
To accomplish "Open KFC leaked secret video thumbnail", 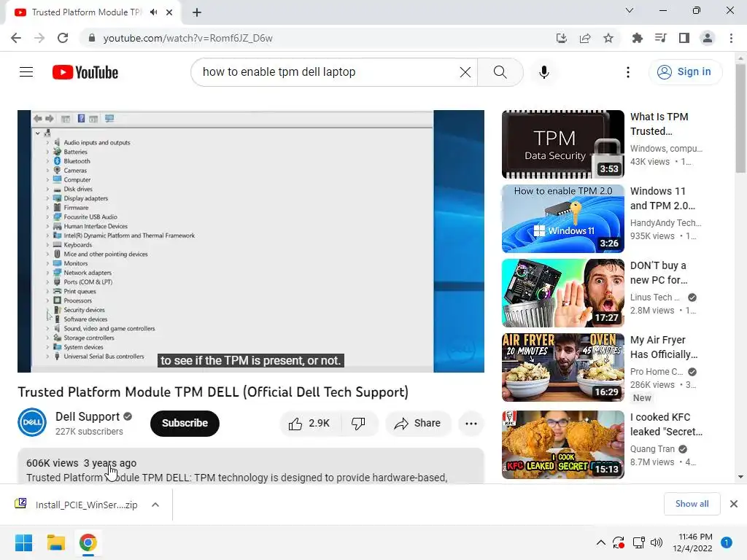I will click(x=562, y=445).
